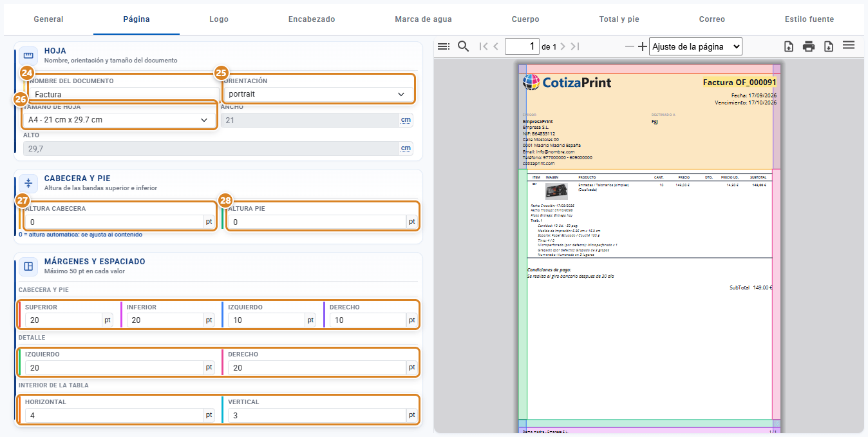Click the SubTotal 149,00 € line in preview

(751, 288)
